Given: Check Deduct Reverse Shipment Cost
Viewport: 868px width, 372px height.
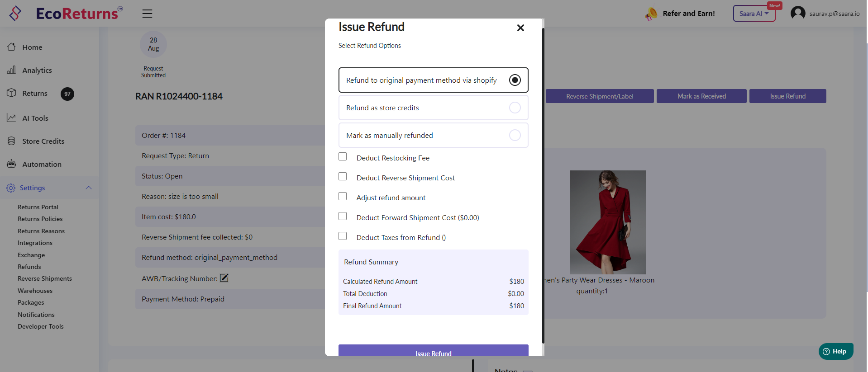Looking at the screenshot, I should 343,177.
